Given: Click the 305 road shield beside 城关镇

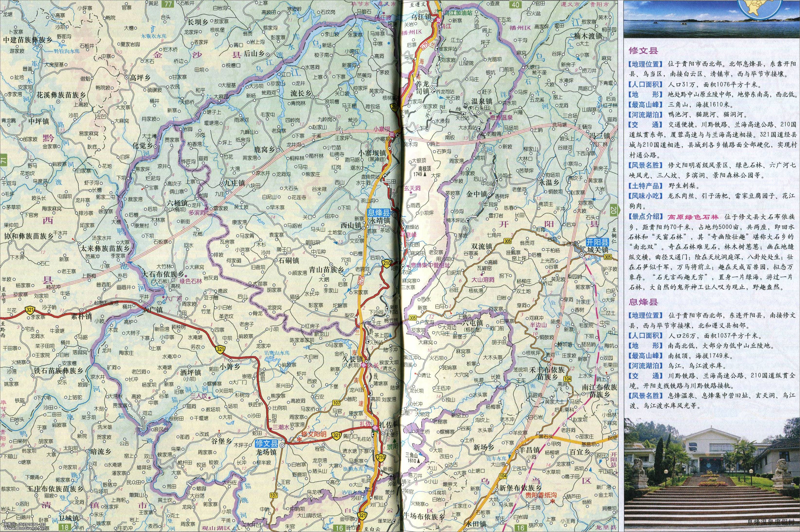Looking at the screenshot, I should 608,257.
